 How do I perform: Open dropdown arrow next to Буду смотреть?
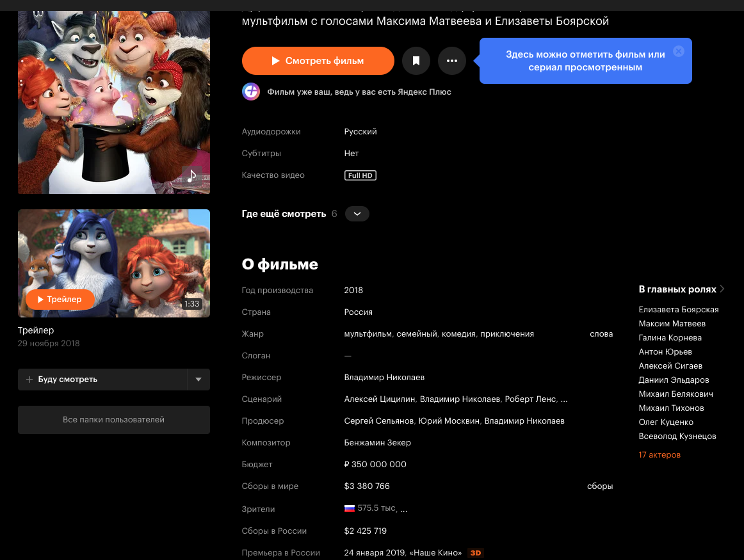coord(198,380)
